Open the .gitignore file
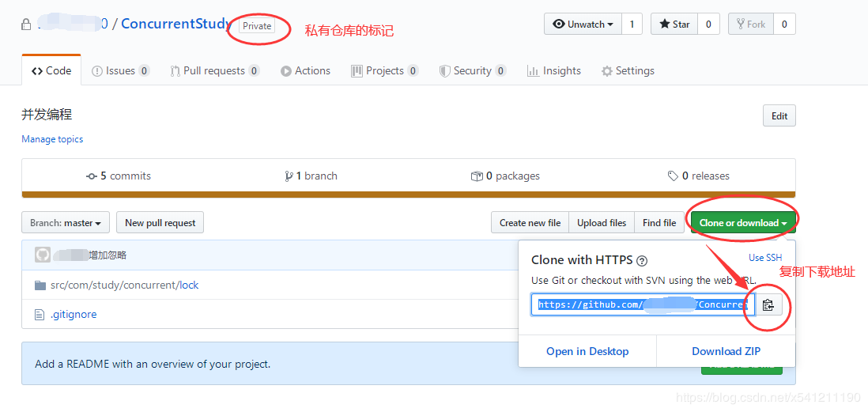The width and height of the screenshot is (868, 412). coord(74,315)
